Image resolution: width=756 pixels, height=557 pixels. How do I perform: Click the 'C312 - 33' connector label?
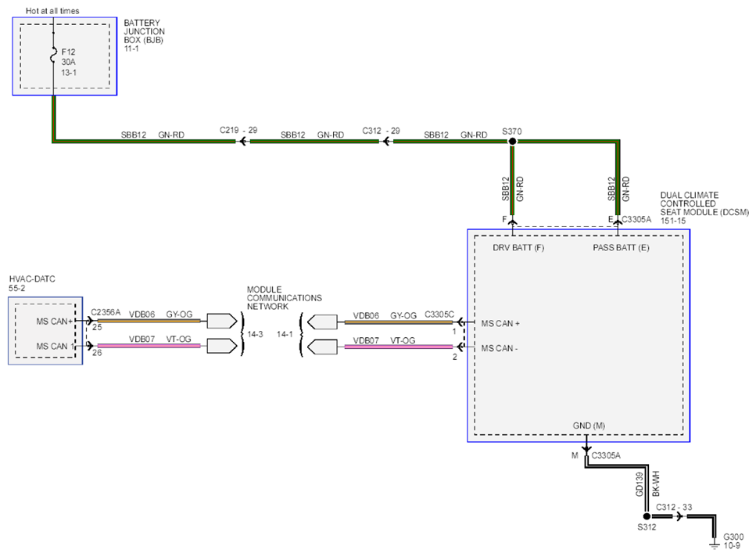(x=674, y=508)
